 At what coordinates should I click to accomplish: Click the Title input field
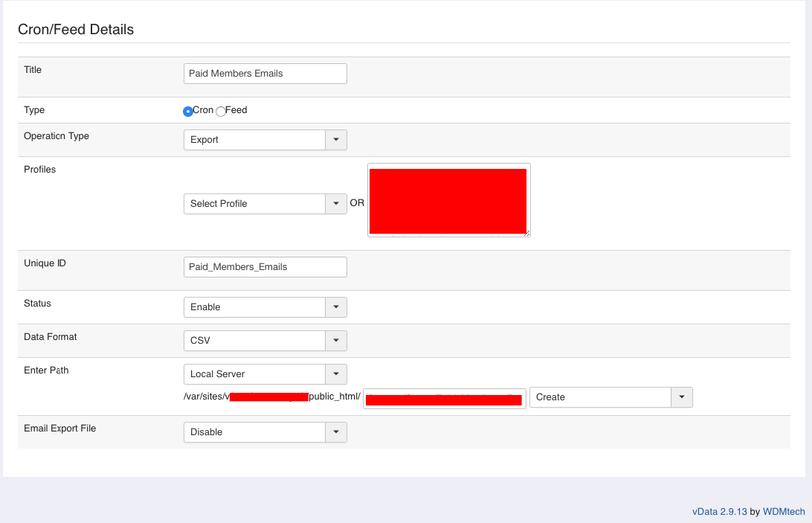point(265,74)
